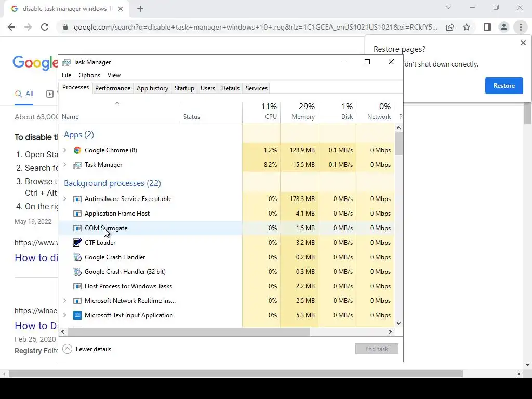Sort by the Disk column header

pos(338,112)
